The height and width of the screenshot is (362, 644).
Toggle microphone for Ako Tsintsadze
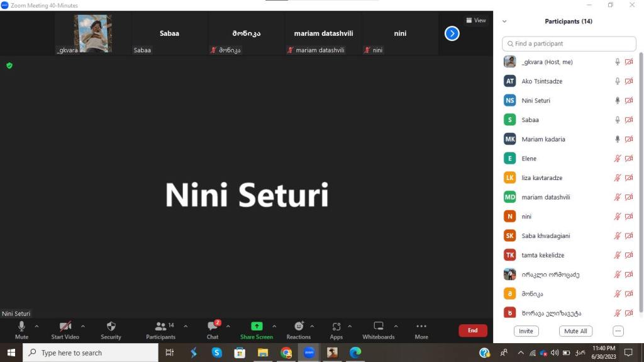(x=618, y=81)
